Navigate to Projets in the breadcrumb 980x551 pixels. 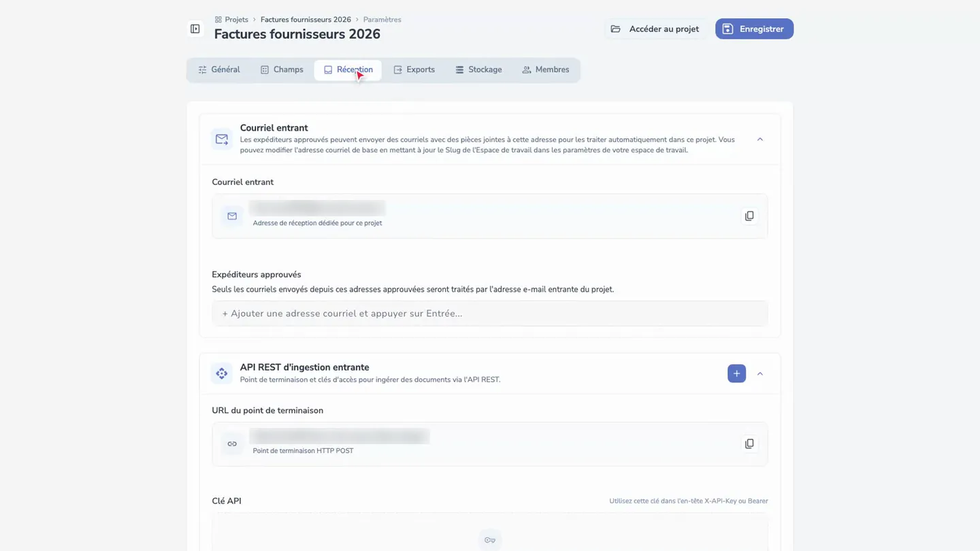tap(231, 20)
